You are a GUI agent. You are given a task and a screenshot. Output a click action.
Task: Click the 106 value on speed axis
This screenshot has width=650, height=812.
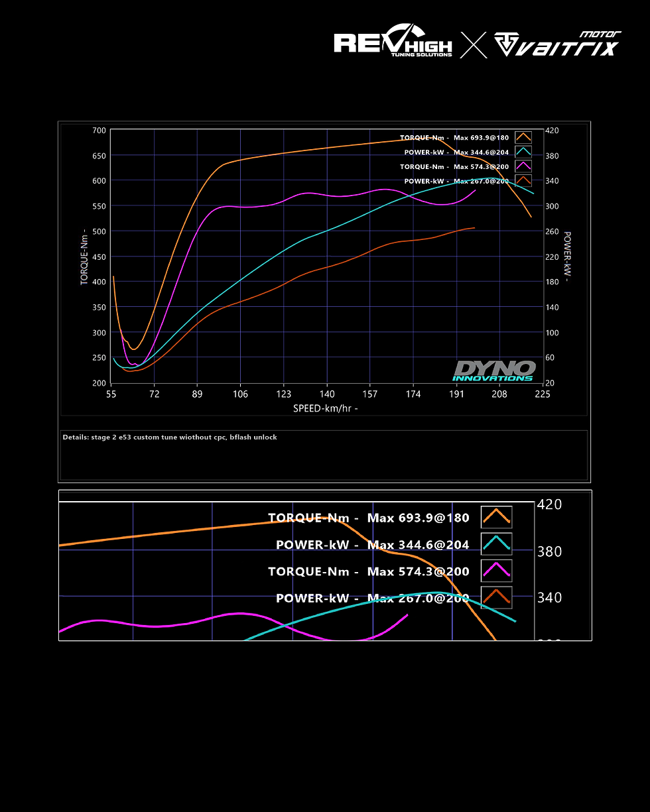240,394
